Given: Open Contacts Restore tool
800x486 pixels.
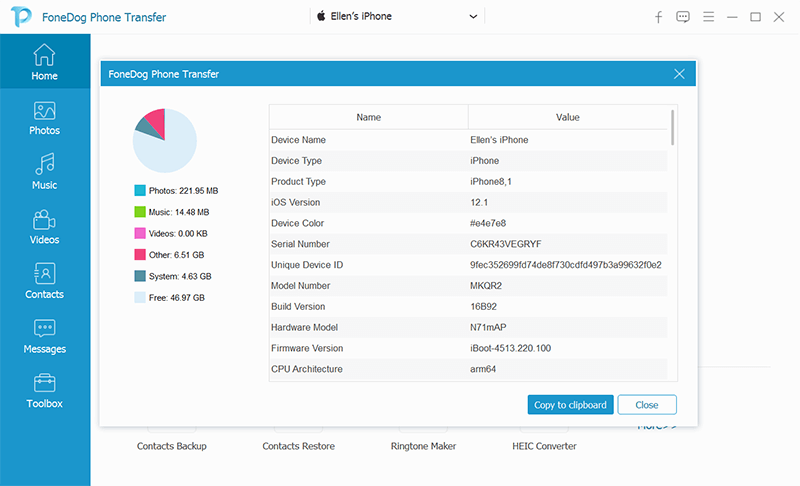Looking at the screenshot, I should coord(298,446).
